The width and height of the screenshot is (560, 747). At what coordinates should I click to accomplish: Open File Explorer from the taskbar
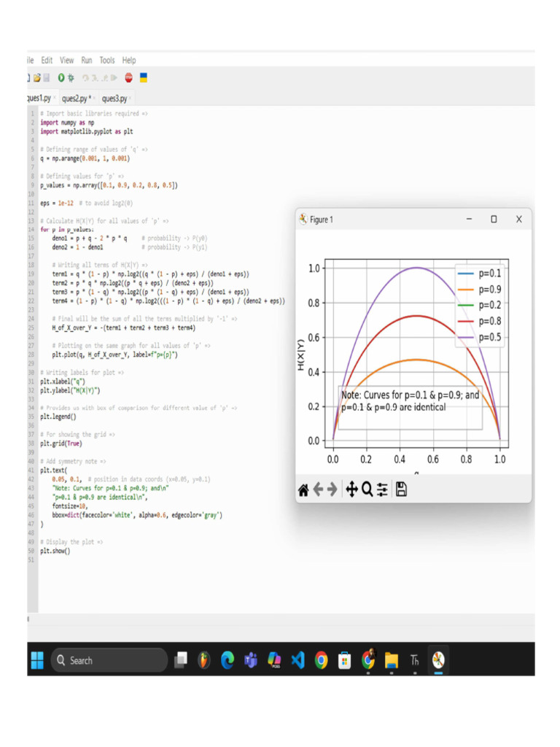pyautogui.click(x=392, y=660)
